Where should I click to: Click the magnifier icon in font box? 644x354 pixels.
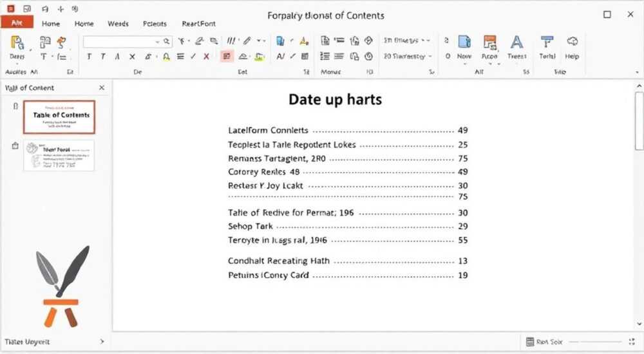coord(166,41)
